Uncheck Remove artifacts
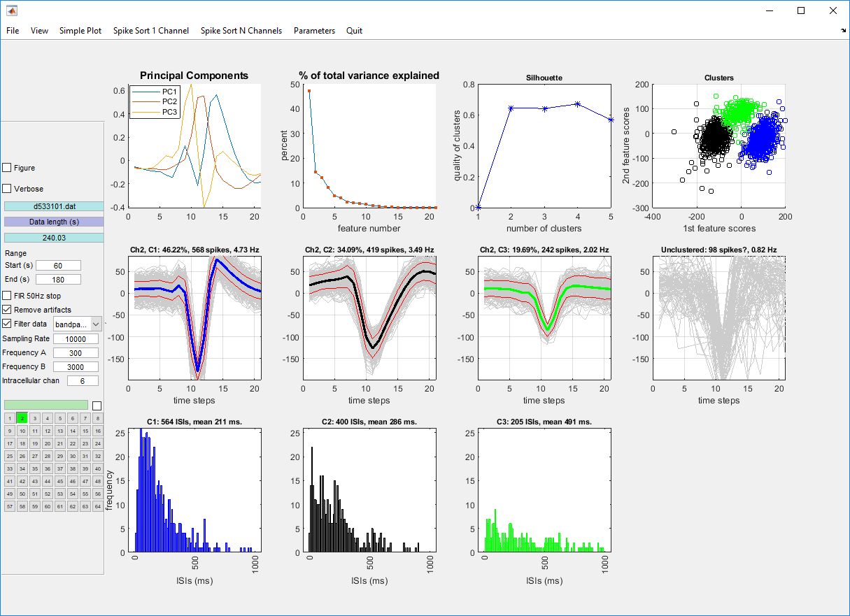 click(x=7, y=309)
